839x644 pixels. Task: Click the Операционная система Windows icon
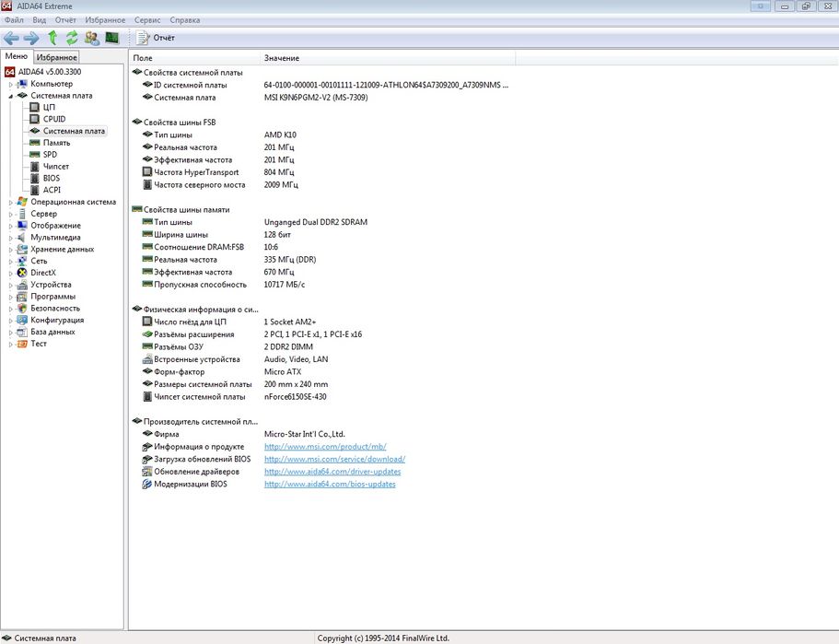pos(22,202)
